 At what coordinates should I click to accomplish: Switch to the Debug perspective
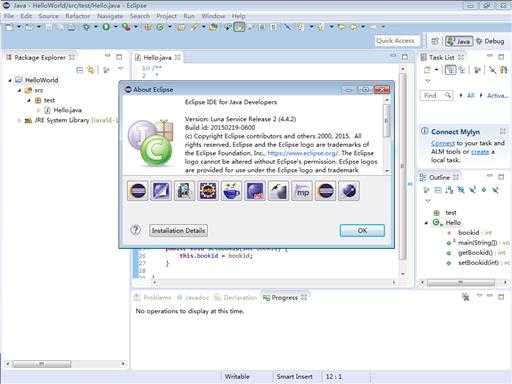pos(490,41)
